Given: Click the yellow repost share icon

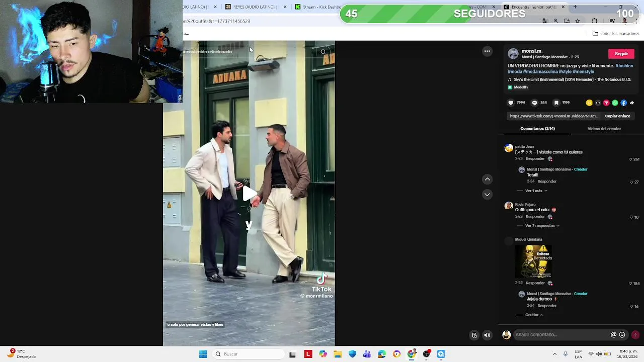Looking at the screenshot, I should pos(589,103).
